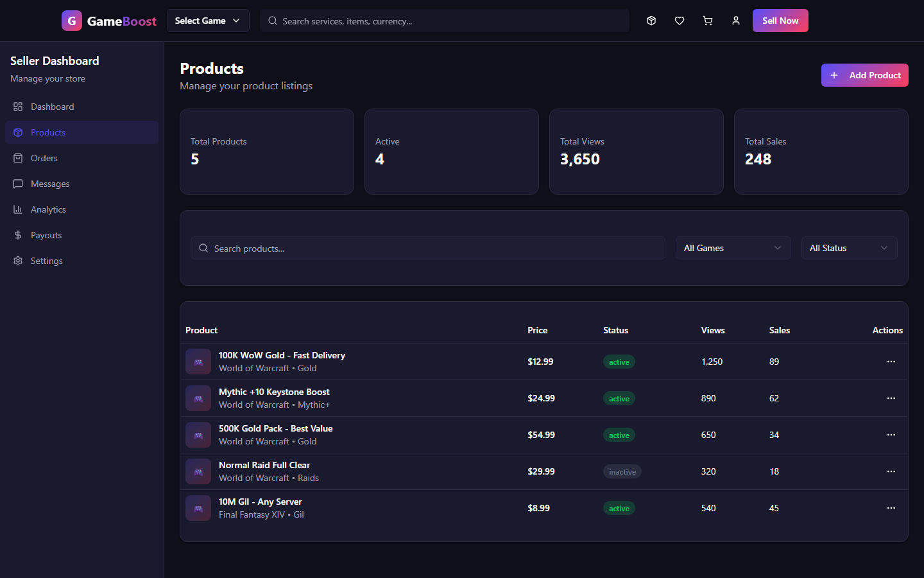The width and height of the screenshot is (924, 578).
Task: Click the Total Views stat card
Action: pos(637,152)
